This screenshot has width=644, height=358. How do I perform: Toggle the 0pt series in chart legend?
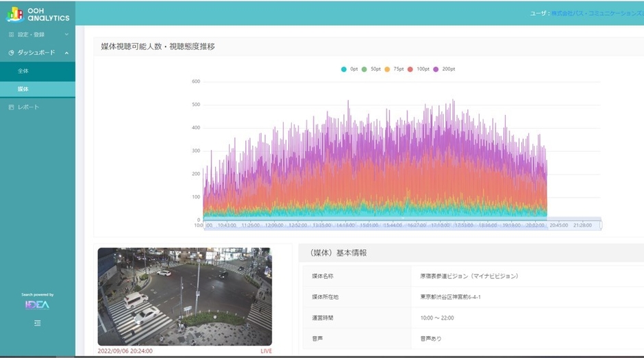point(349,69)
